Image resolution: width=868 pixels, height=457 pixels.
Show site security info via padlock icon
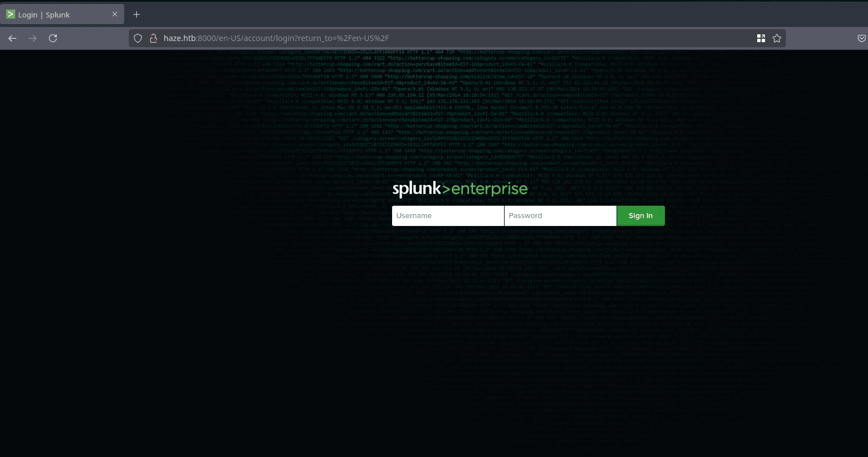(x=152, y=38)
